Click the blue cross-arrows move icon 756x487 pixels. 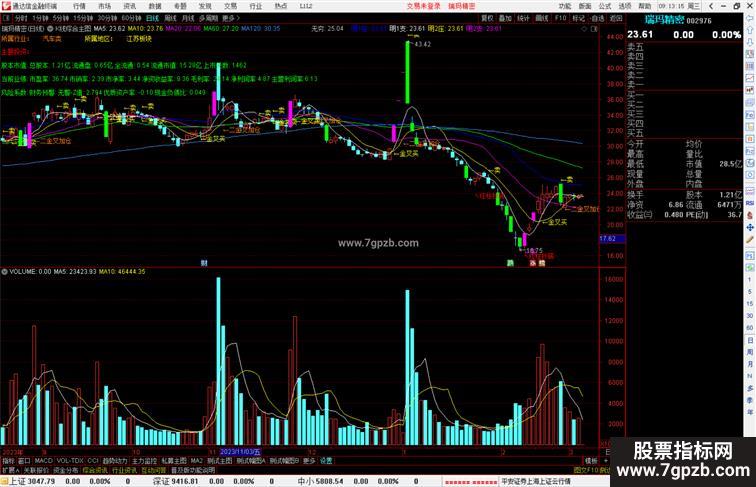click(750, 227)
